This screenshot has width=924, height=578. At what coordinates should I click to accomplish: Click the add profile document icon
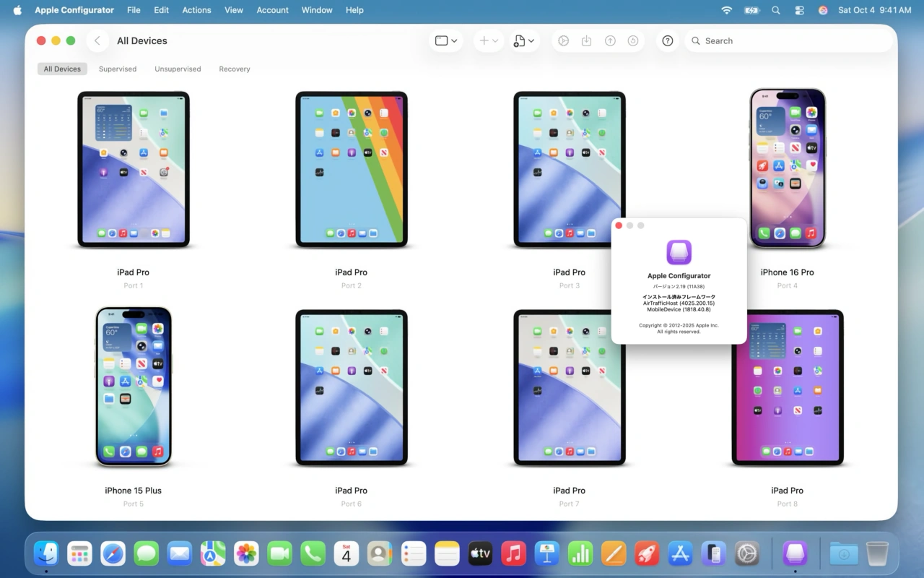(520, 40)
